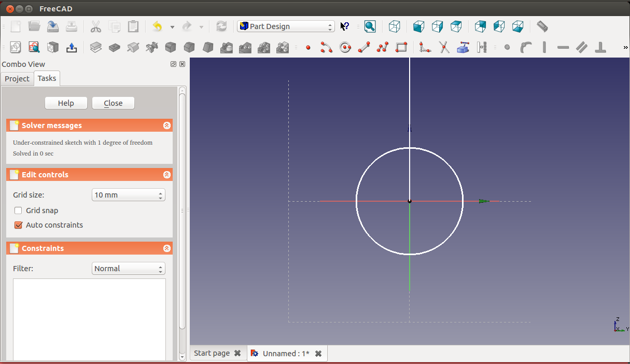Enable the Grid snap checkbox
Screen dimensions: 630x364
18,211
